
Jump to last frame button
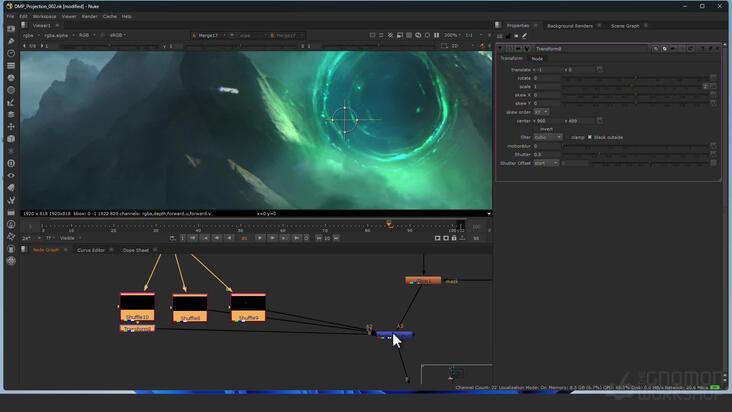[x=296, y=238]
